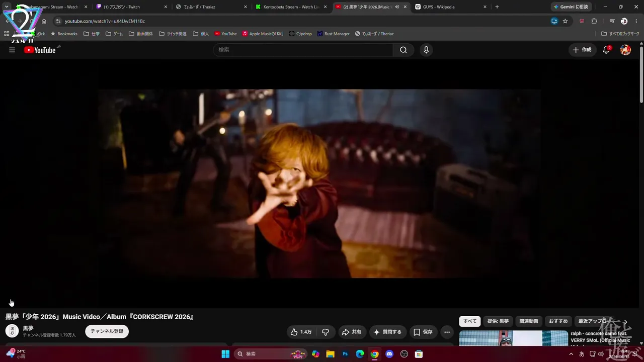The image size is (644, 362).
Task: Open Chrome's three-dot menu
Action: click(636, 21)
